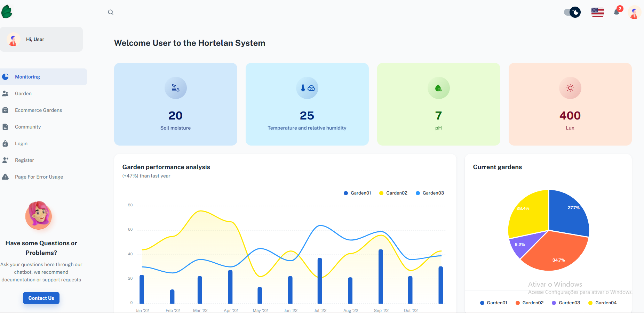The height and width of the screenshot is (313, 644).
Task: Toggle Garden03 visibility in chart legend
Action: click(x=430, y=193)
